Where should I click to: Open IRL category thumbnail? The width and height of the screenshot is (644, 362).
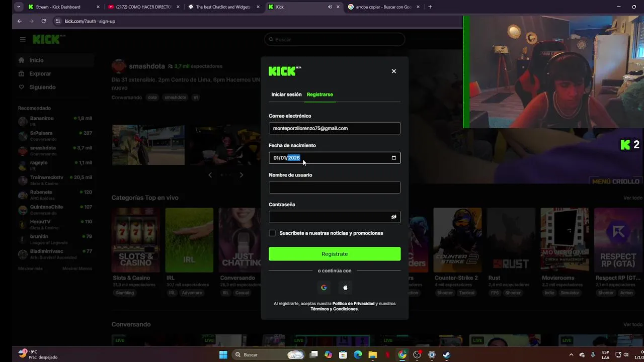[x=189, y=240]
